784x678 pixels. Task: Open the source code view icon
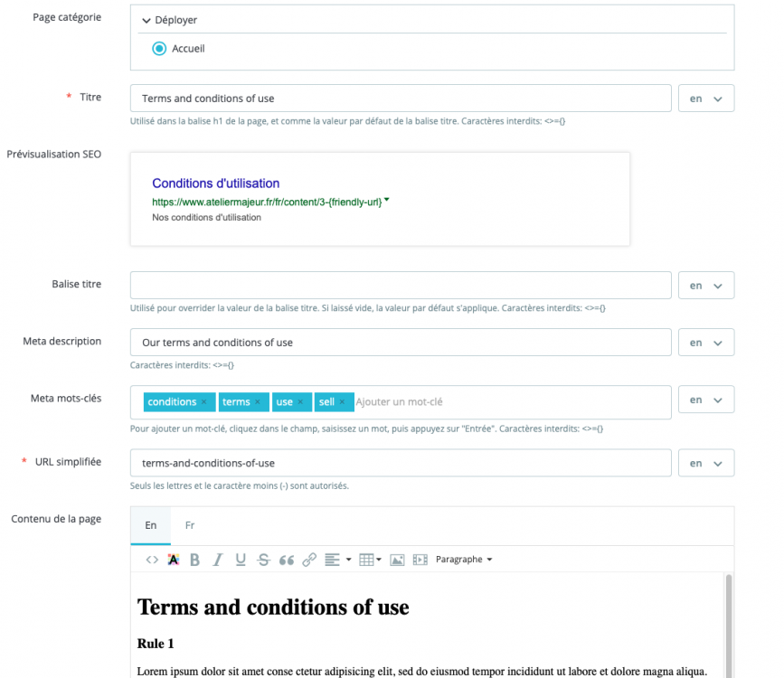tap(152, 560)
